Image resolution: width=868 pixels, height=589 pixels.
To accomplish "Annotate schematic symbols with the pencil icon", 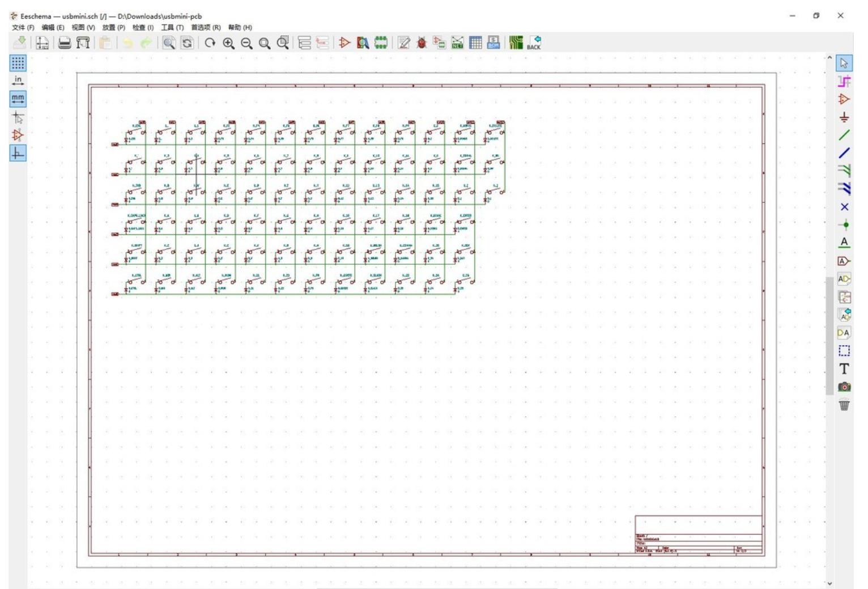I will [x=404, y=43].
